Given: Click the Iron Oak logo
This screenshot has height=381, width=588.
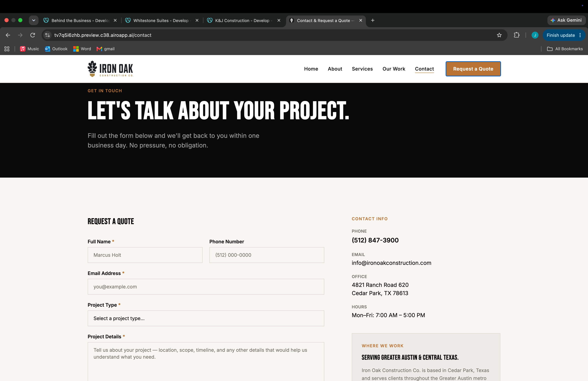Looking at the screenshot, I should (x=110, y=69).
